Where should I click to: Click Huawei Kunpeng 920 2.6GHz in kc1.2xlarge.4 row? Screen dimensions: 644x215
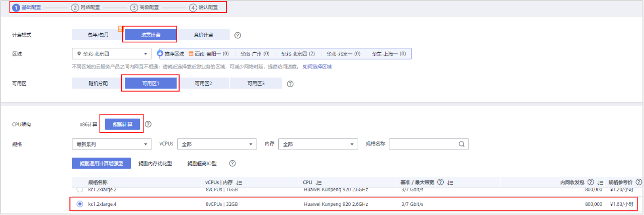(336, 204)
